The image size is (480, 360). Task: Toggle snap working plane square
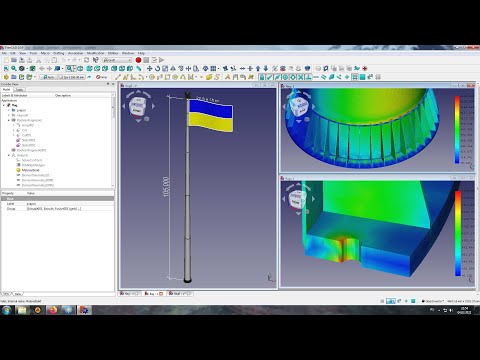coord(362,77)
